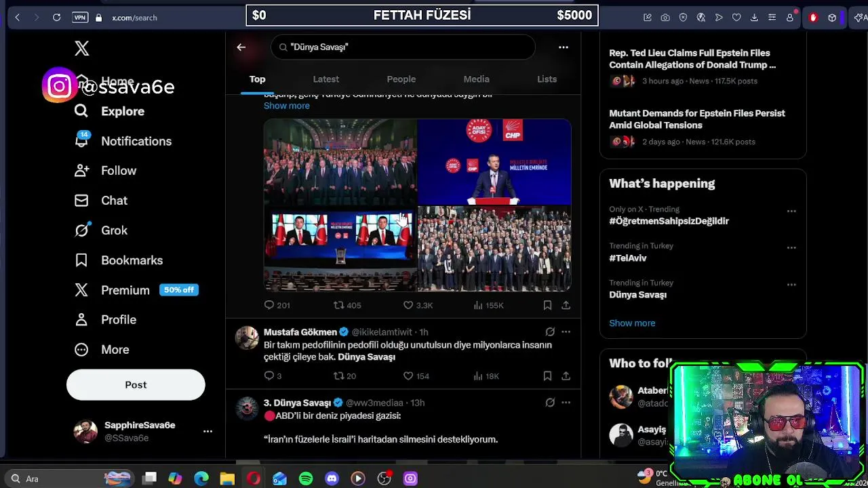The width and height of the screenshot is (868, 488).
Task: Open browser downloads icon
Action: pos(754,18)
